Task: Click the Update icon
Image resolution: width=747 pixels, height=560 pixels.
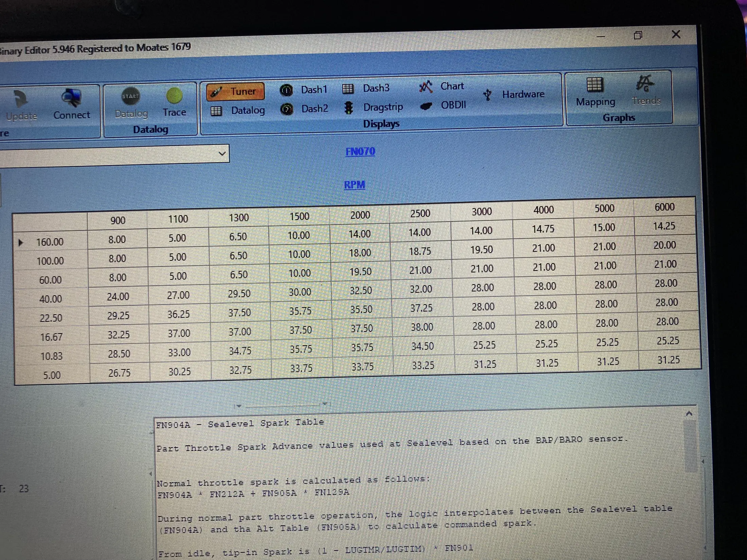Action: pos(21,106)
